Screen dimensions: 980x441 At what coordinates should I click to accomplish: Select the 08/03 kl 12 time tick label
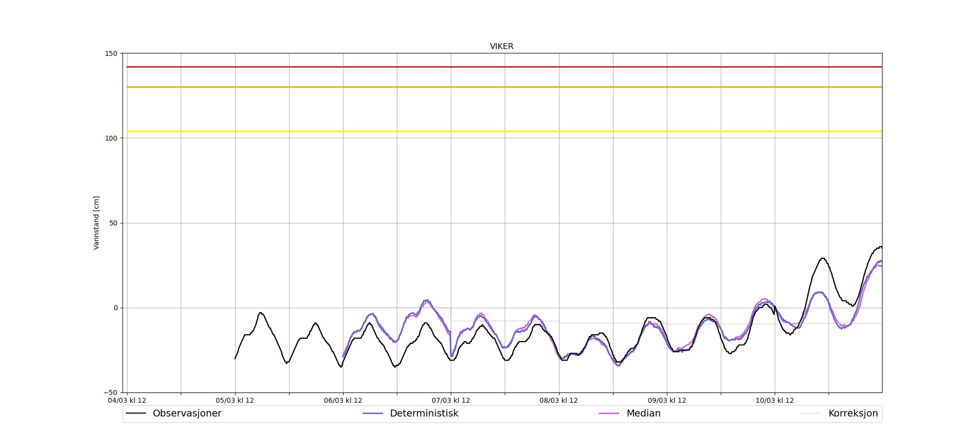click(559, 400)
